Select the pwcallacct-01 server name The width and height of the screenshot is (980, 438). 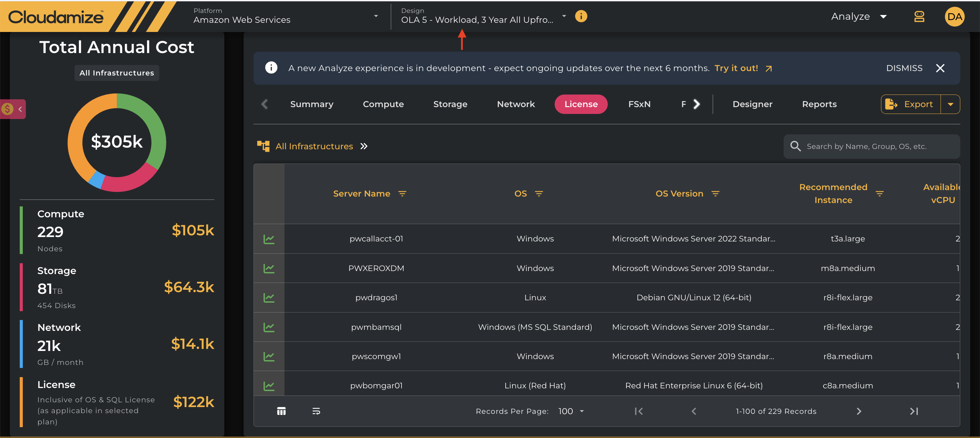pyautogui.click(x=376, y=239)
